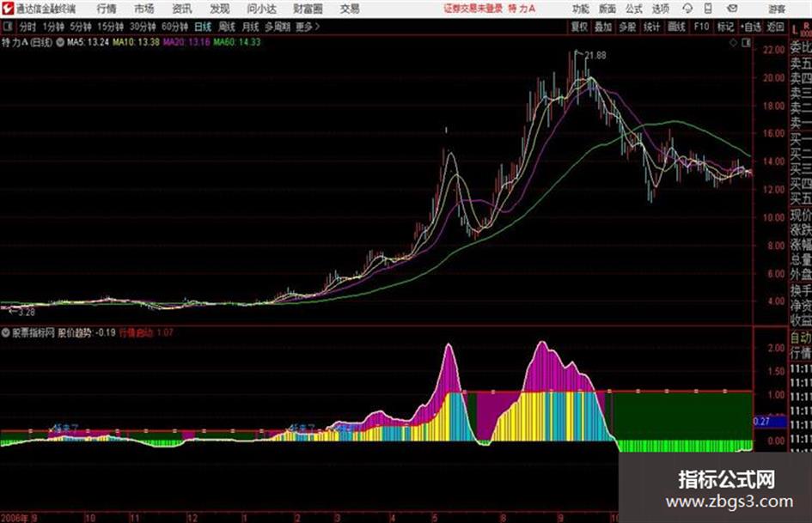The image size is (812, 523).
Task: Select the 日线 daily period tab
Action: click(203, 27)
